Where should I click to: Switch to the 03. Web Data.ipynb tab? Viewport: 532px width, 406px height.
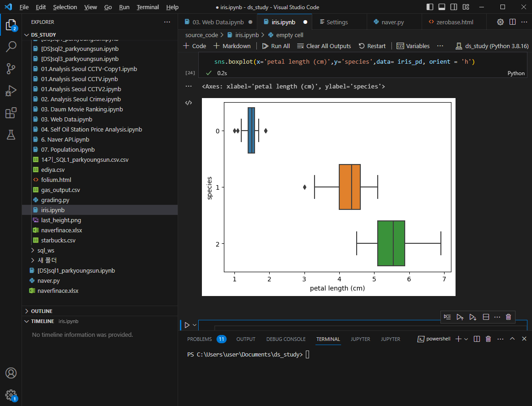click(218, 22)
